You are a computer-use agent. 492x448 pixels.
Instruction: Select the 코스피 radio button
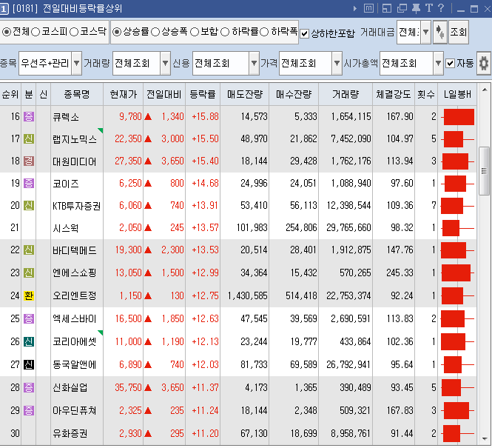click(x=36, y=32)
